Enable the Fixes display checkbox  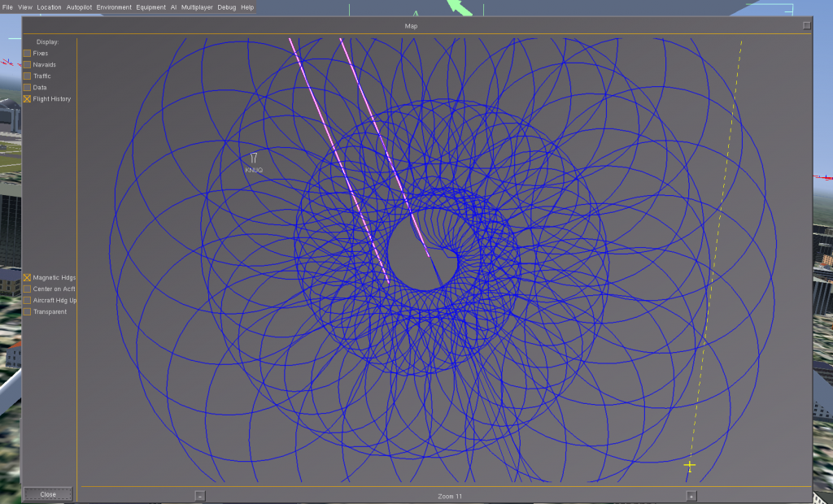tap(27, 53)
